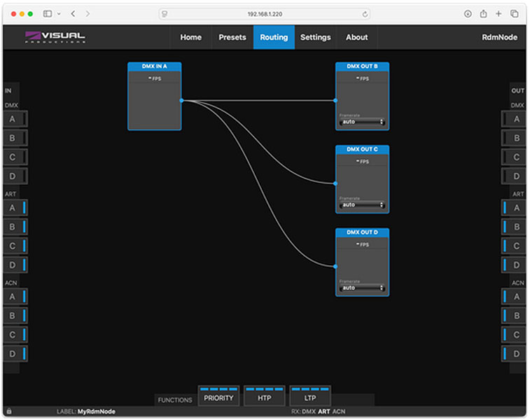Toggle DMX input A port button

point(15,120)
